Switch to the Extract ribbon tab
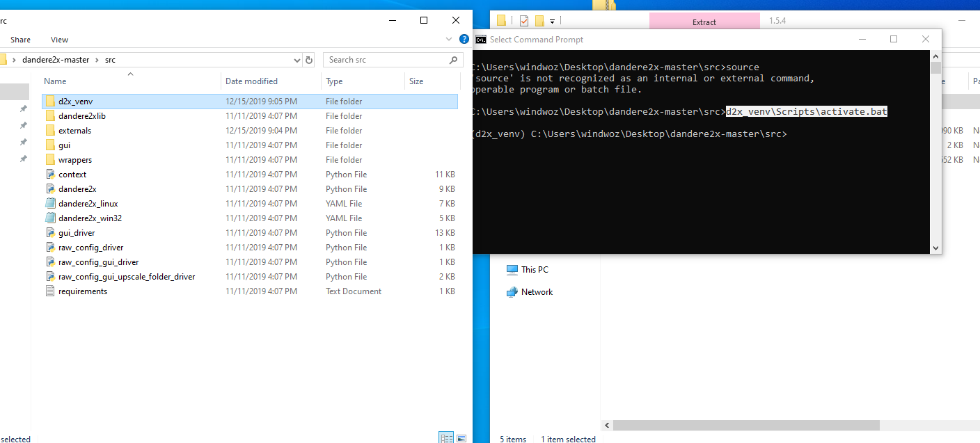 click(704, 21)
